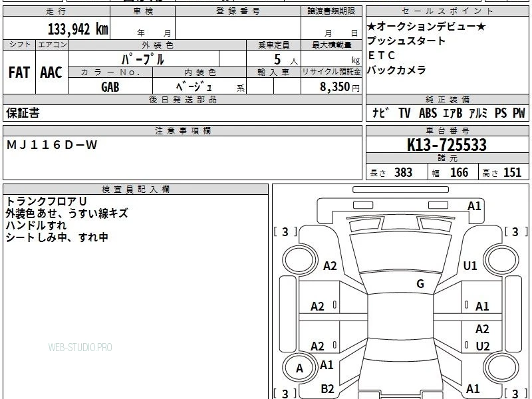Screen dimensions: 532x399
Task: Click the カラーNo. header
Action: (x=110, y=72)
